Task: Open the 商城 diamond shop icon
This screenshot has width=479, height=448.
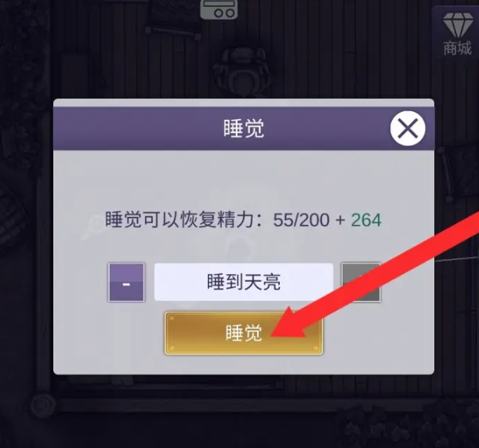Action: point(457,34)
